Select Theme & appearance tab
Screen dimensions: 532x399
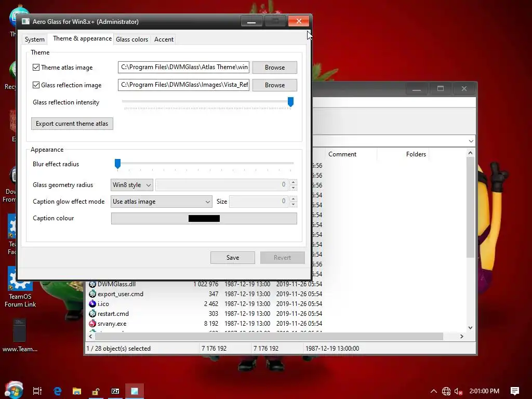pos(82,38)
